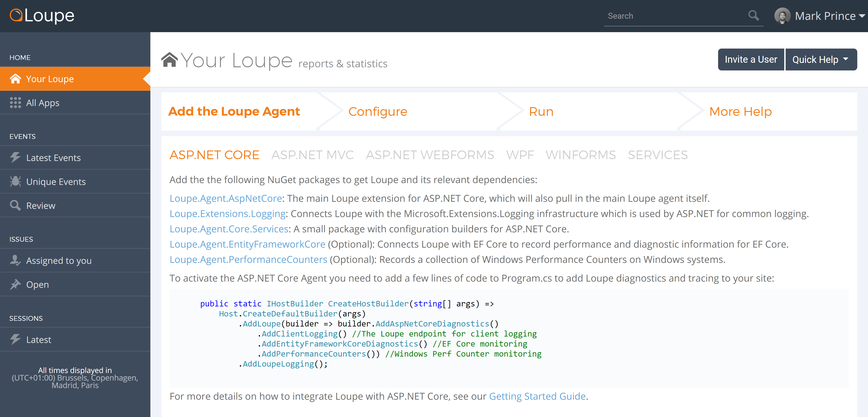
Task: Click the Mark Prince username
Action: (825, 16)
